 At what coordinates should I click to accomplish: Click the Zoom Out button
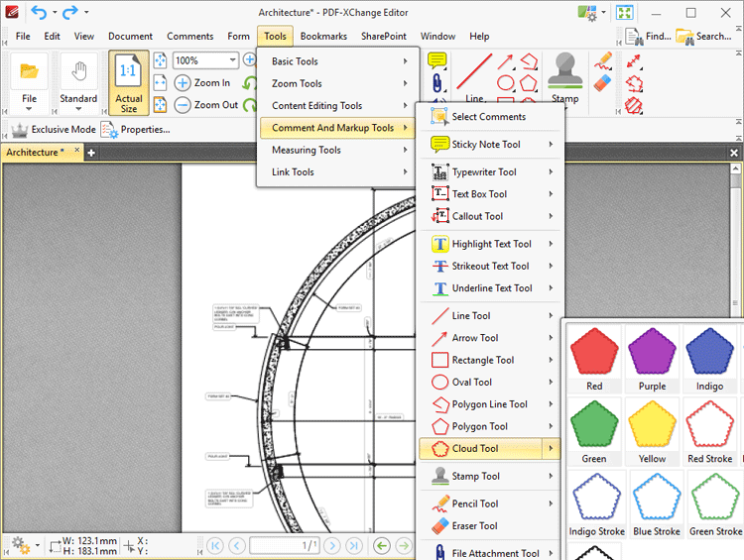(x=206, y=105)
